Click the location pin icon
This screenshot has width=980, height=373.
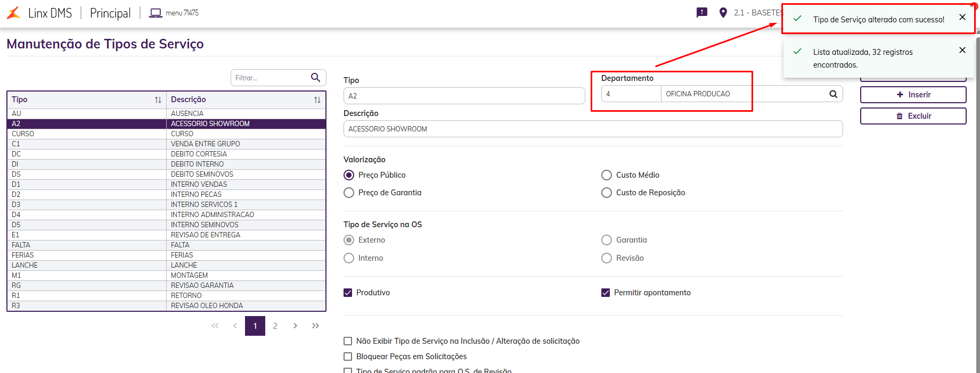pyautogui.click(x=723, y=13)
